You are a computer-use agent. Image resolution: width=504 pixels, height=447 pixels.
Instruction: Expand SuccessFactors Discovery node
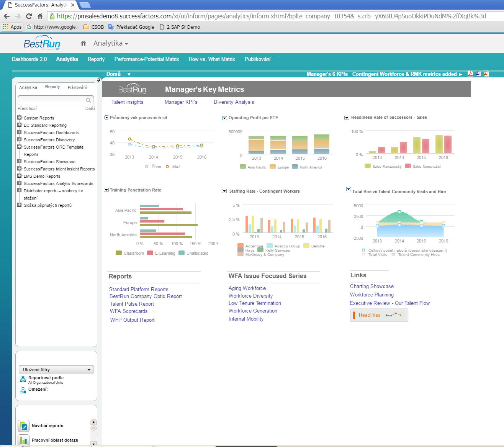(x=19, y=139)
